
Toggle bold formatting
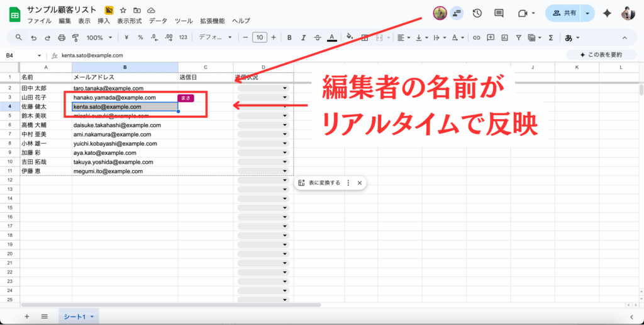[x=289, y=38]
